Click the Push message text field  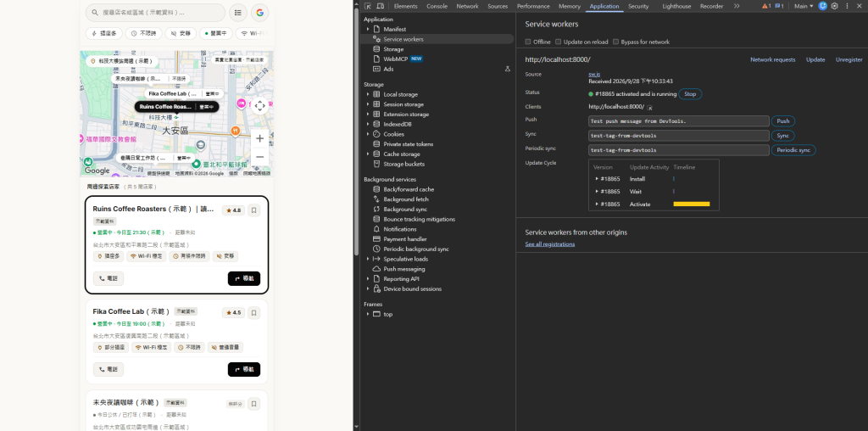(x=679, y=120)
